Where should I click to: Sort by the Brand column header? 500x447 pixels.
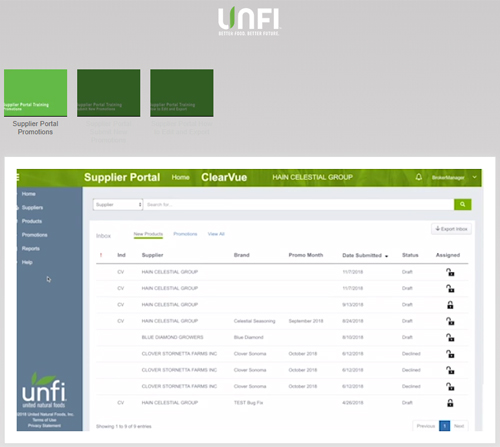coord(242,255)
